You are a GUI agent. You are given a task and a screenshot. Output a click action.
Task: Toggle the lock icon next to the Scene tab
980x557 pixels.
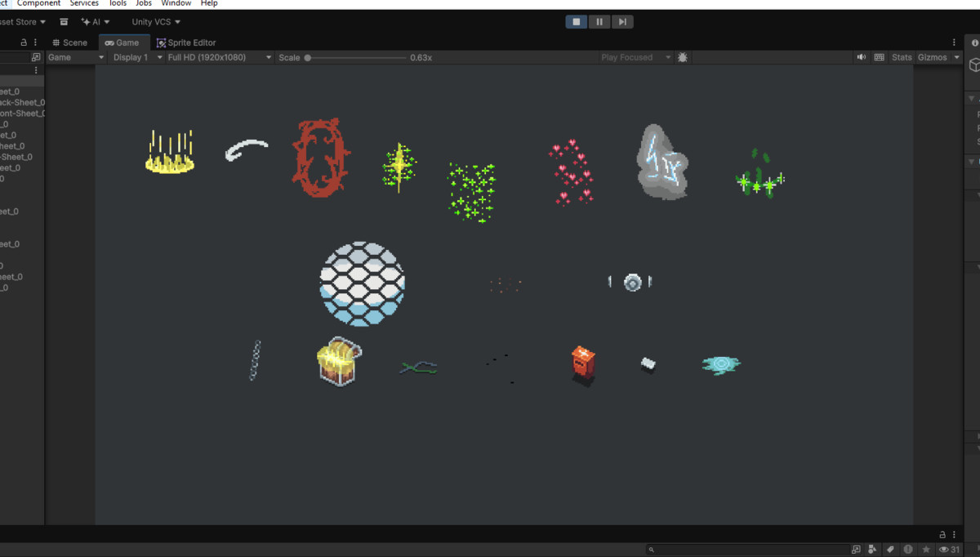click(x=24, y=42)
